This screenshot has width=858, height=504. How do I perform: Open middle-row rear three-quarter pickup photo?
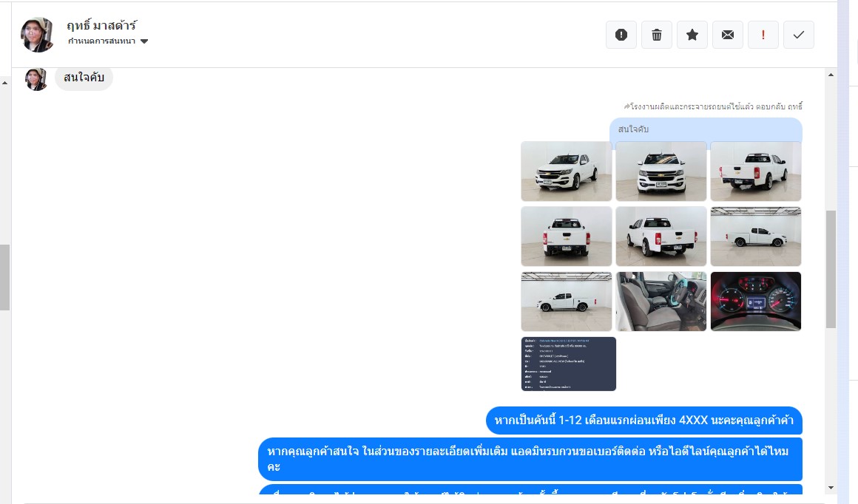point(661,236)
